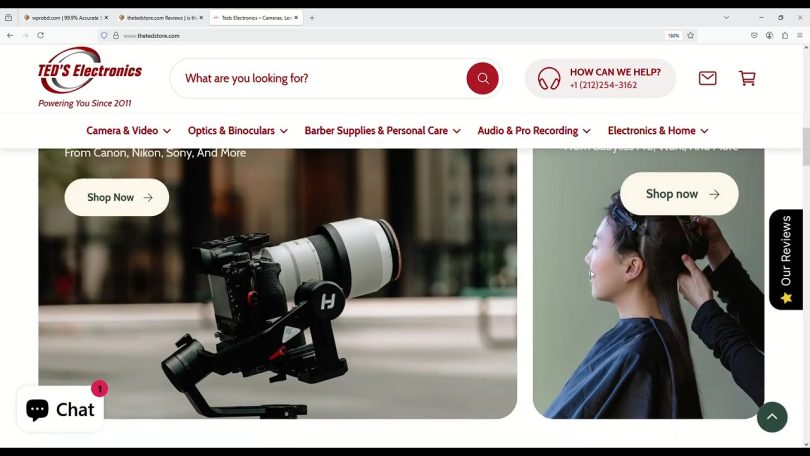This screenshot has height=456, width=810.
Task: Expand Optics & Binoculars menu
Action: (x=238, y=131)
